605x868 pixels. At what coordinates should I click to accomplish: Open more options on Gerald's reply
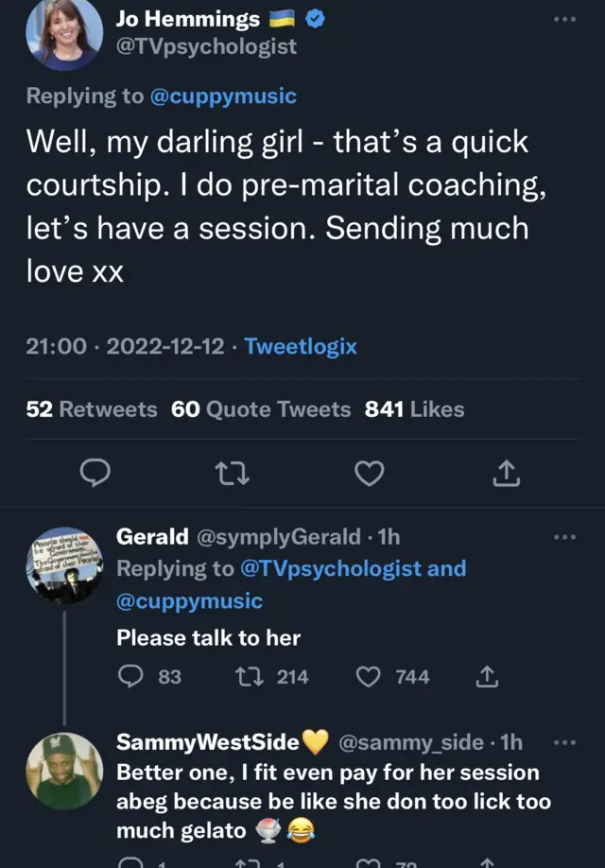(x=564, y=537)
